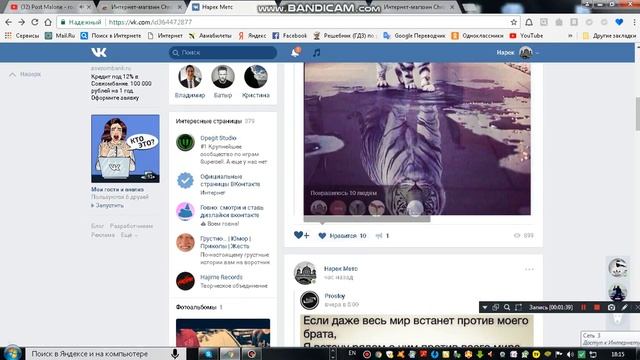Open Одноклассники bookmark
640x360 pixels.
click(x=478, y=36)
